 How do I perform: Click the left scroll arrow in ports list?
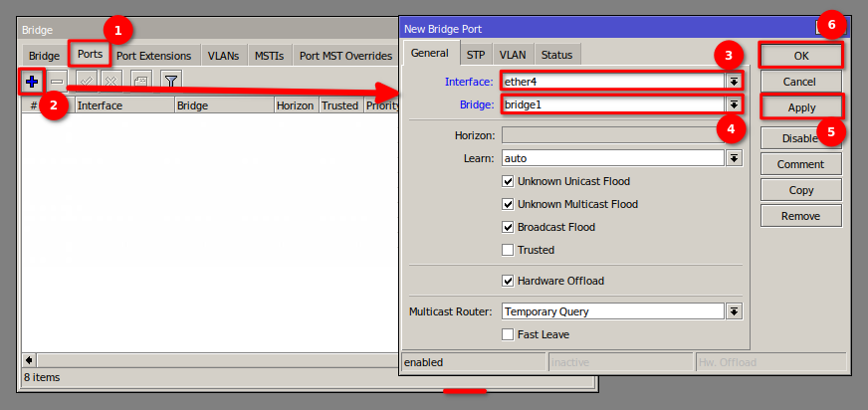(x=29, y=359)
